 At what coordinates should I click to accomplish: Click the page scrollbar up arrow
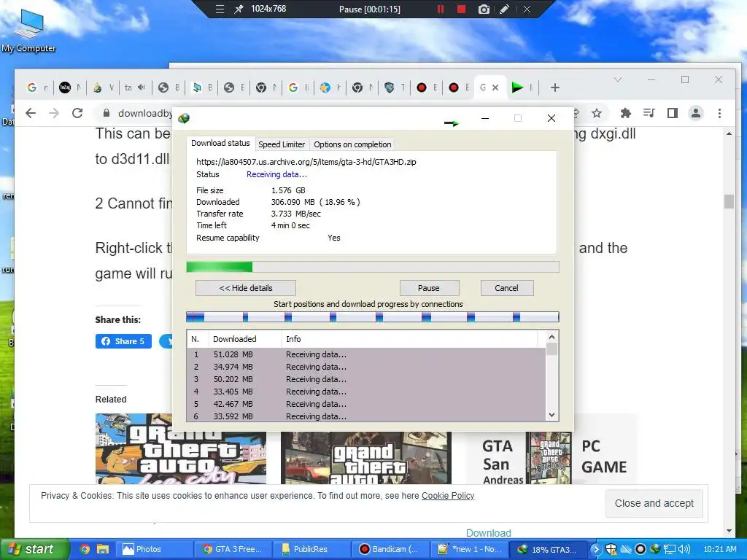[729, 134]
